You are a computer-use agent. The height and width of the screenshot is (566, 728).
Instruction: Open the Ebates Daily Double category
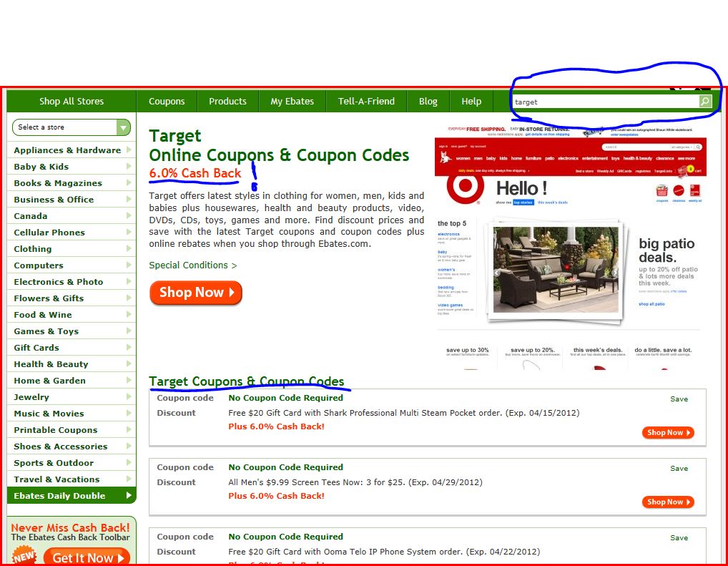tap(72, 495)
